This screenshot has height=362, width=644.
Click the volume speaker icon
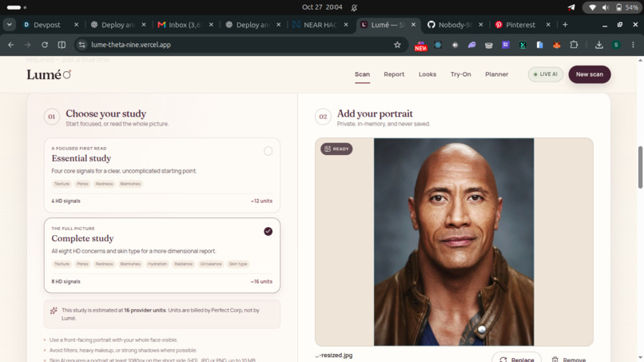[x=606, y=7]
